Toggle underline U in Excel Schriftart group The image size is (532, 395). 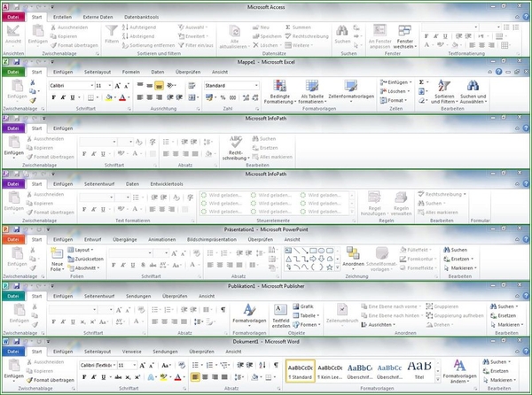click(73, 97)
